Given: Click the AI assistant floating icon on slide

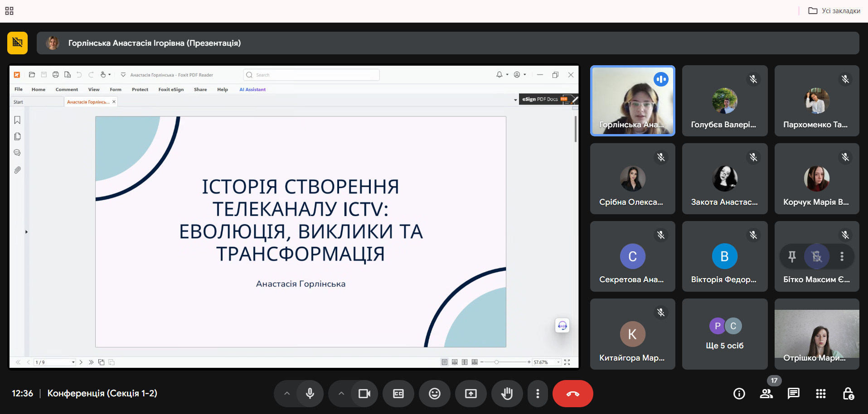Looking at the screenshot, I should [563, 325].
